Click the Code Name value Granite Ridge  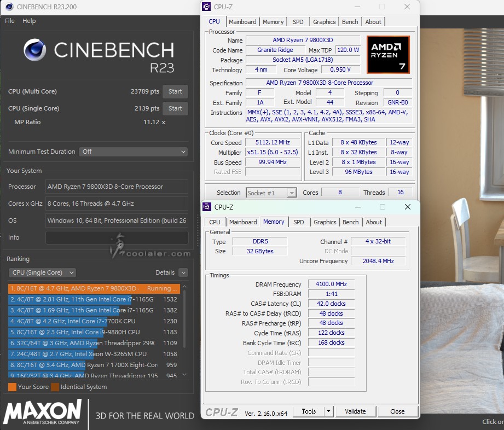[275, 50]
